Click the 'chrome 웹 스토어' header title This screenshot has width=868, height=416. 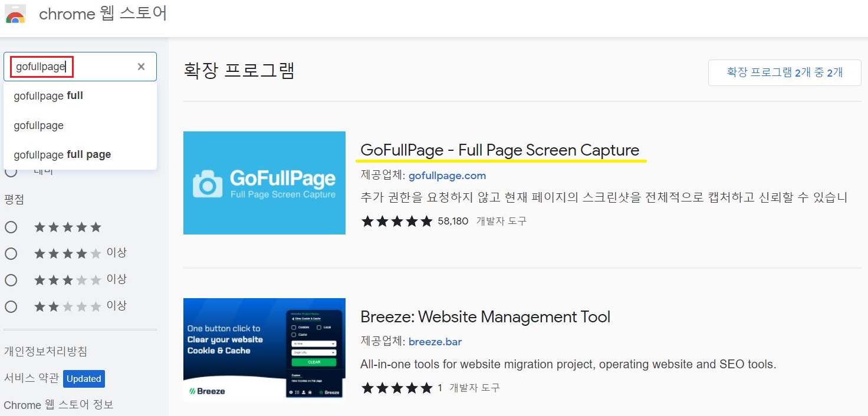[103, 14]
